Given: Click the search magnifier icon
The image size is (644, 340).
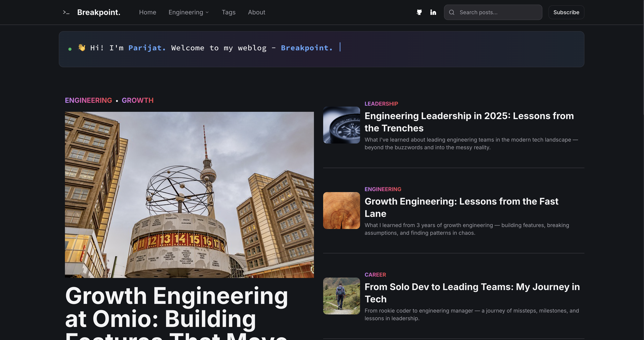Looking at the screenshot, I should 451,12.
